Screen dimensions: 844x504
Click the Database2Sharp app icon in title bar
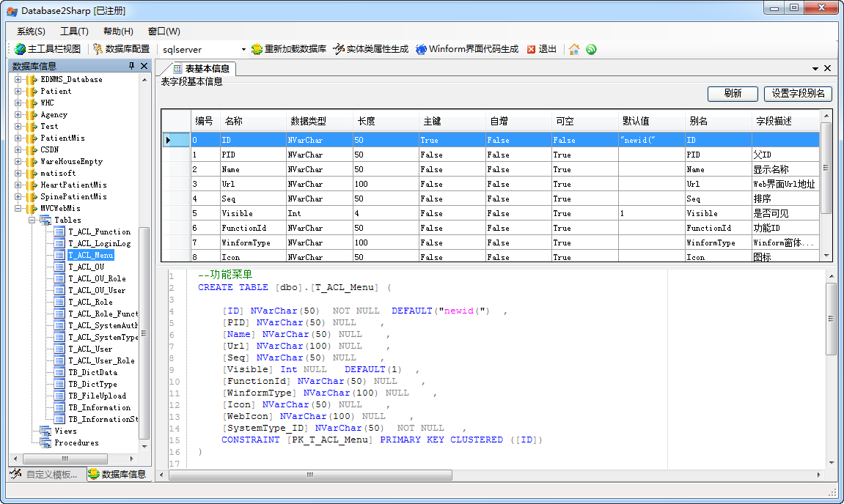click(12, 11)
